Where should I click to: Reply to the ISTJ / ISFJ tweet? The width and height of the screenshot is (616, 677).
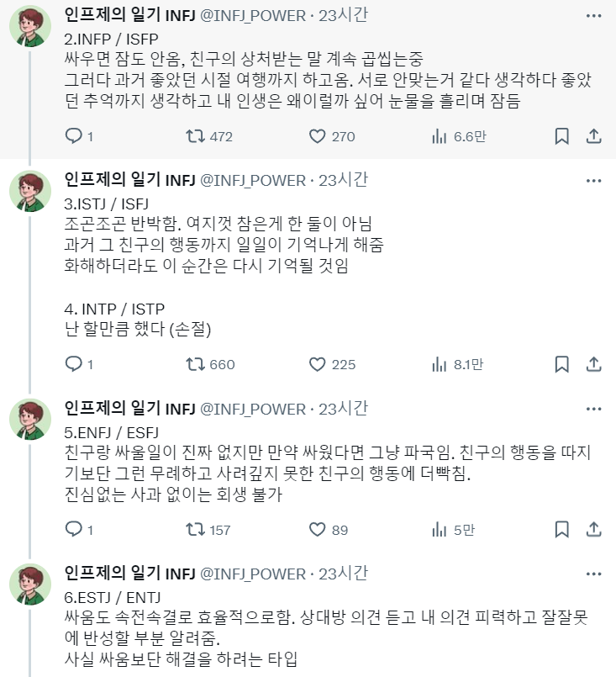(x=74, y=364)
